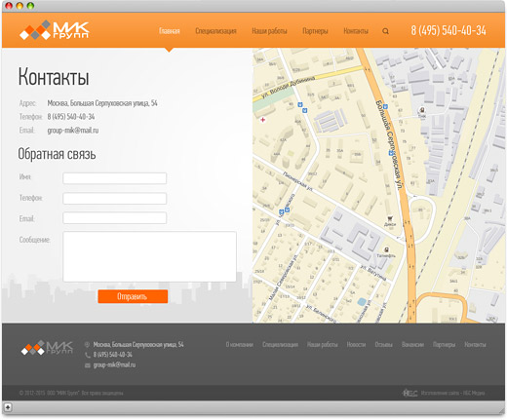
Task: Click the НБС studio logo in footer
Action: pyautogui.click(x=409, y=393)
